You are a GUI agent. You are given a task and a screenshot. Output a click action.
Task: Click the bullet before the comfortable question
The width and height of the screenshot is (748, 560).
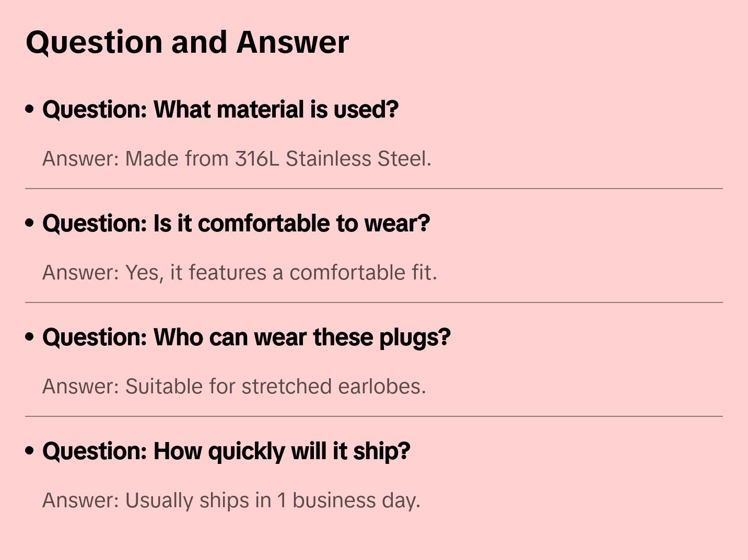pyautogui.click(x=30, y=224)
